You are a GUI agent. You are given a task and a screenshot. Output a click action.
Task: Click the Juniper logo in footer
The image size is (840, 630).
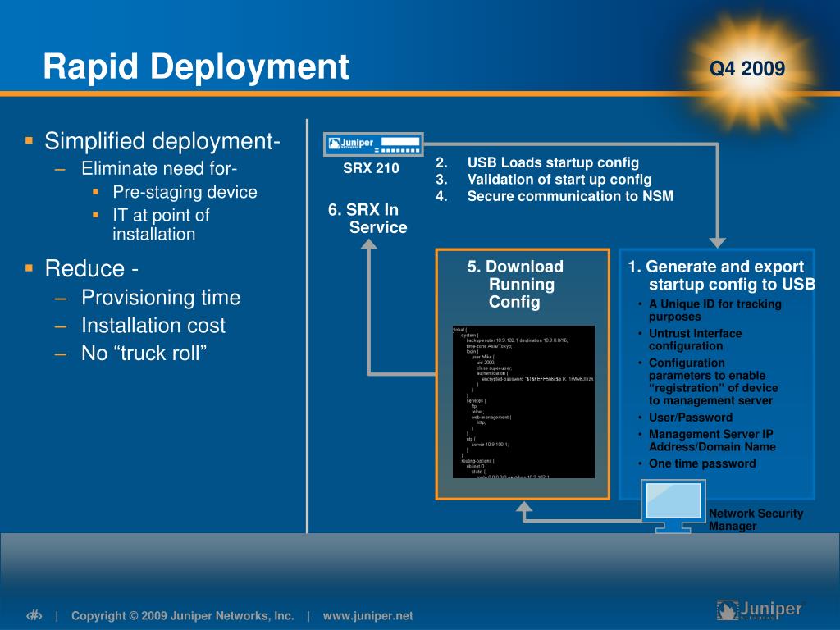(x=760, y=609)
